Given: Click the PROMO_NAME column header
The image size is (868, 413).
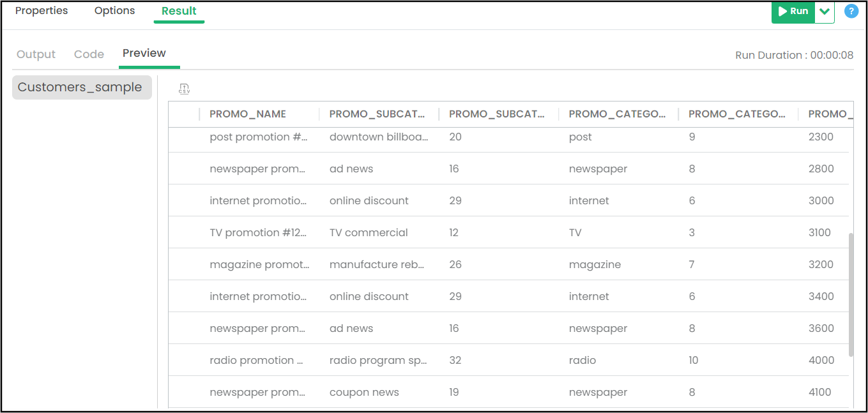Looking at the screenshot, I should [x=248, y=114].
